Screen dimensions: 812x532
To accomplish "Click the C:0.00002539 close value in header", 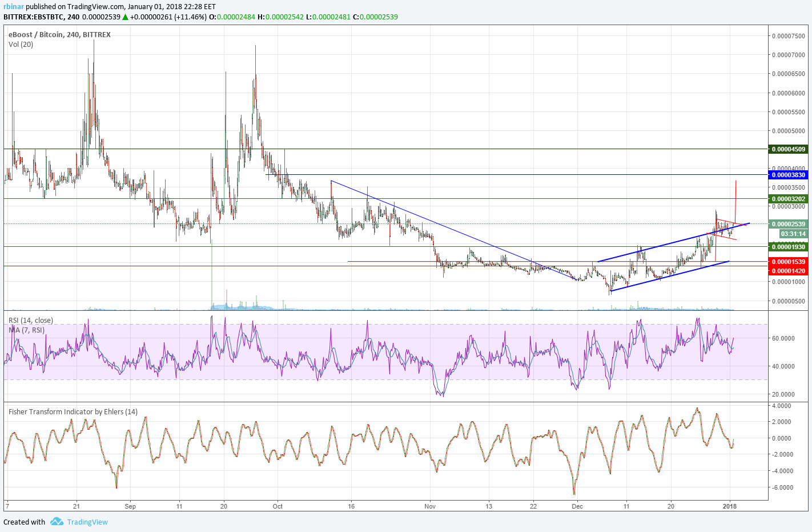I will (375, 17).
